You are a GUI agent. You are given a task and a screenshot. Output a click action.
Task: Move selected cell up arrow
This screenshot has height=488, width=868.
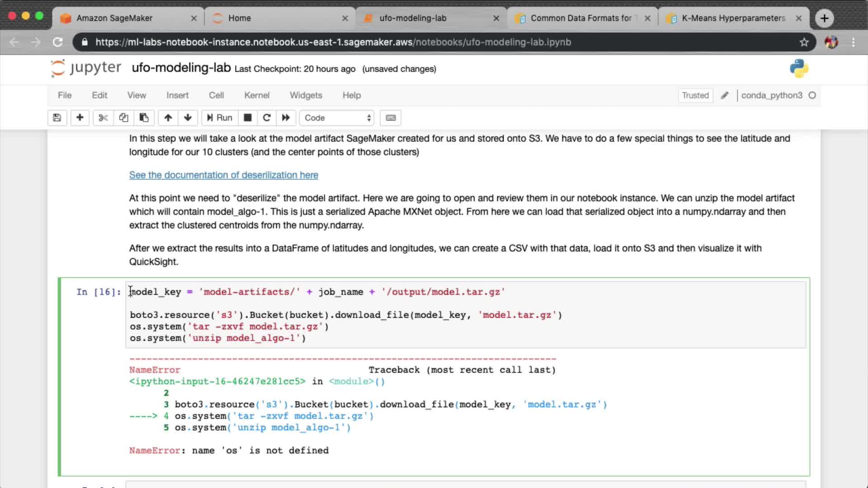pyautogui.click(x=168, y=118)
